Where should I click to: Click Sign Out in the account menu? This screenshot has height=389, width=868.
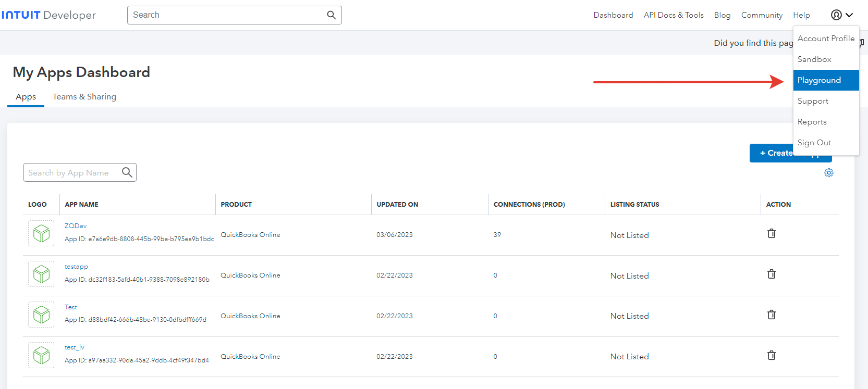(x=826, y=143)
